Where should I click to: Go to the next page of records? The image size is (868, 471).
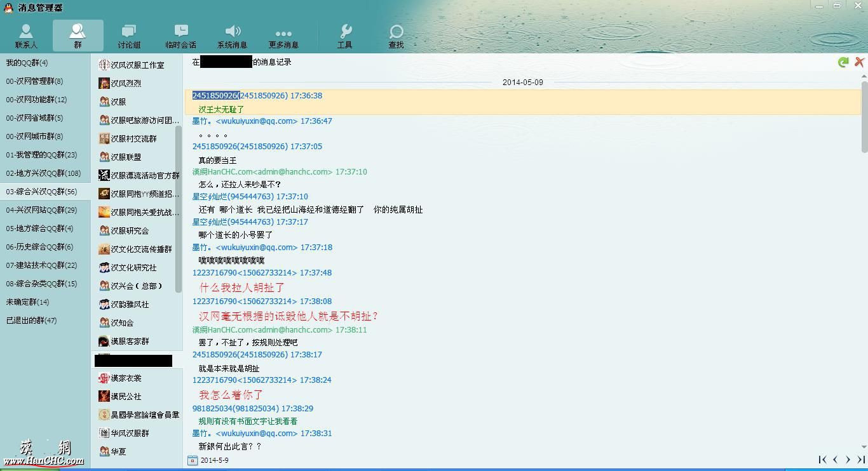[848, 460]
